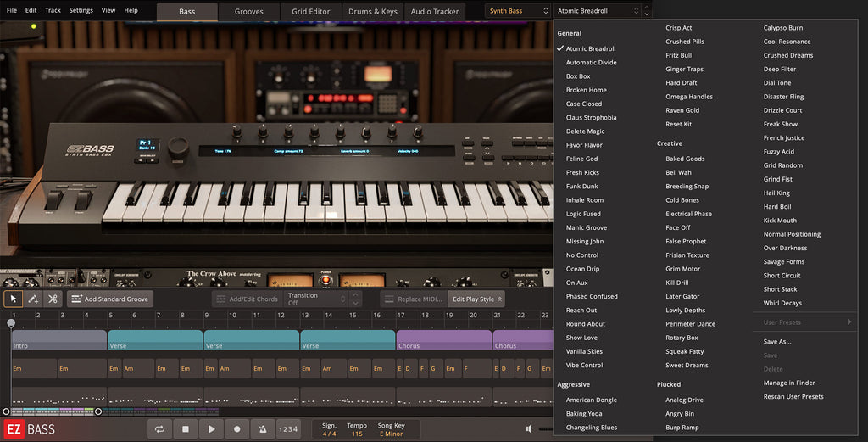Image resolution: width=868 pixels, height=442 pixels.
Task: Adjust the modulation wheel on the keyboard
Action: pos(83,200)
